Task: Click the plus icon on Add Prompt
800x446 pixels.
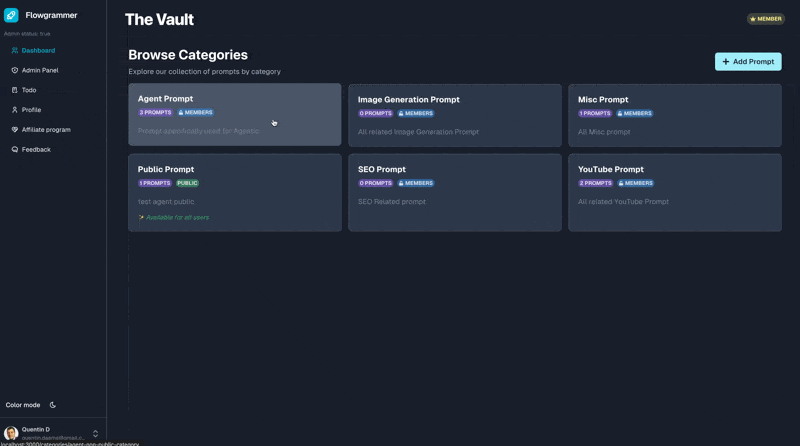Action: coord(726,62)
